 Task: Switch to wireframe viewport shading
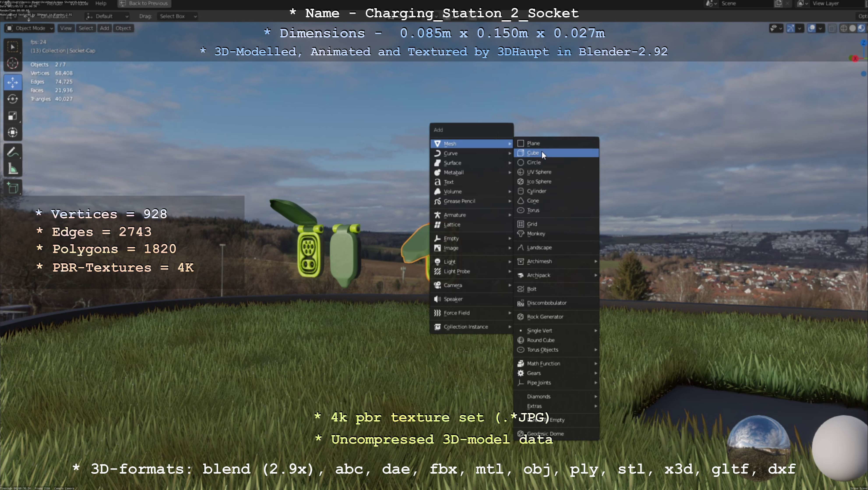pos(843,28)
